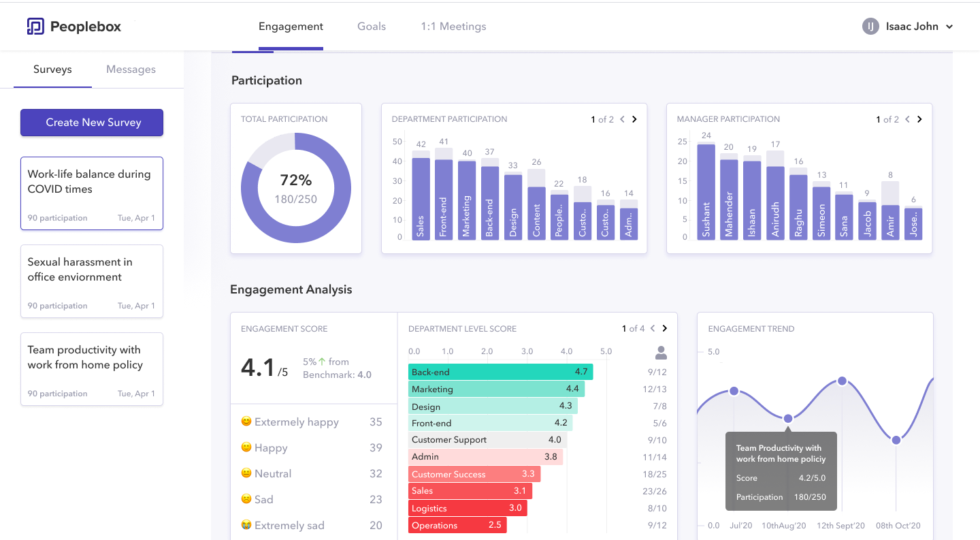Click the Engagement Trend panel title
The image size is (980, 540).
coord(751,329)
